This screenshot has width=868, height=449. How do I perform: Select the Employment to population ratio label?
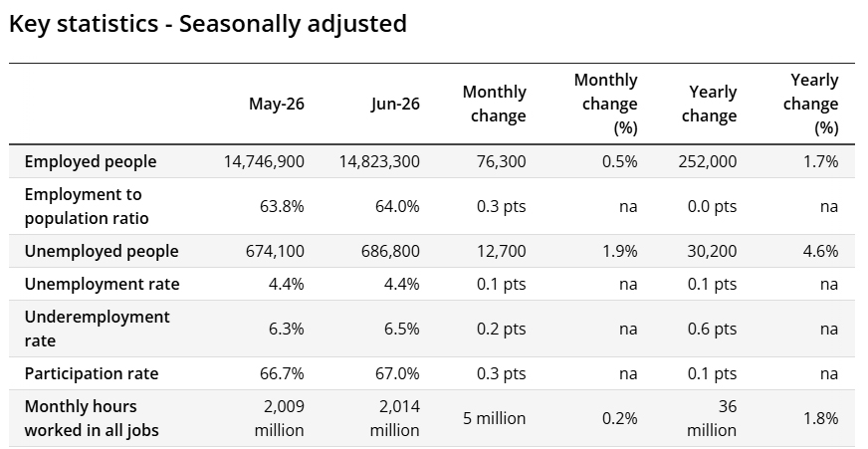tap(87, 206)
